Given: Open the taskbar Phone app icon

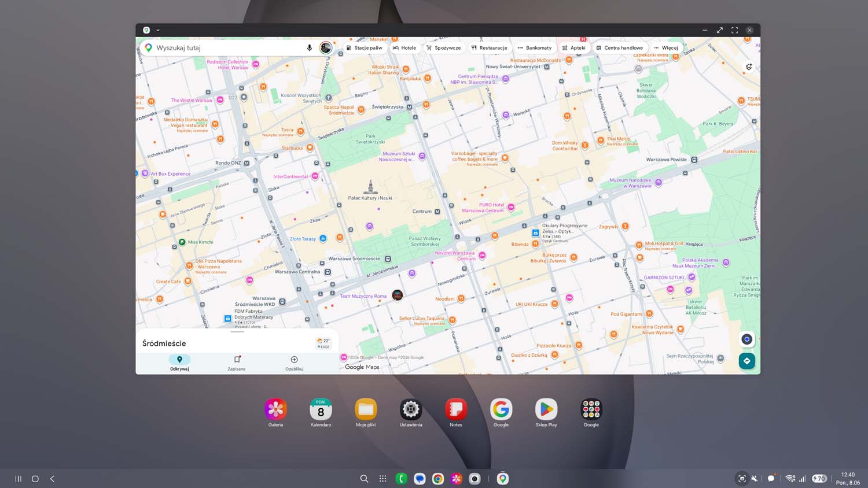Looking at the screenshot, I should (x=401, y=479).
